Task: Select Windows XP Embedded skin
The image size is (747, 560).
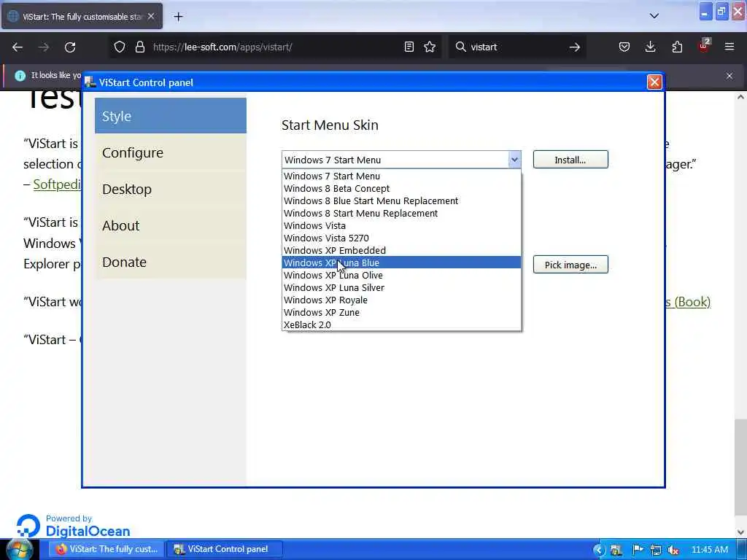Action: click(x=401, y=251)
